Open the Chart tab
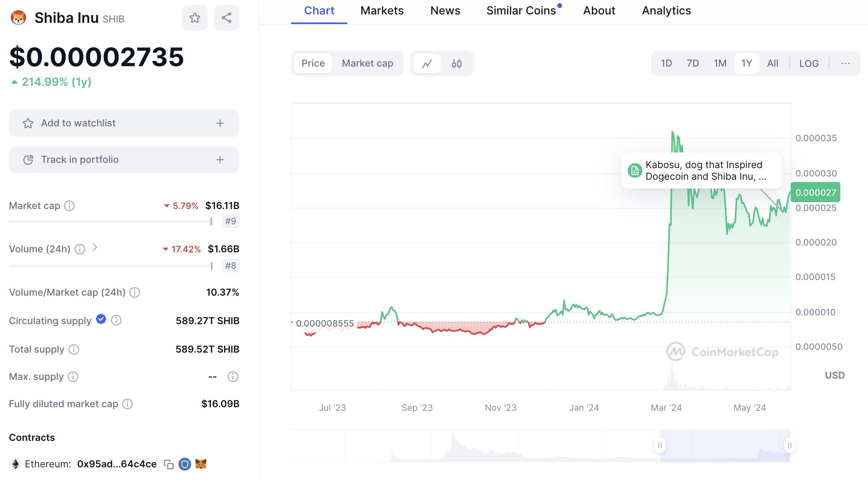Image resolution: width=868 pixels, height=481 pixels. (x=319, y=11)
